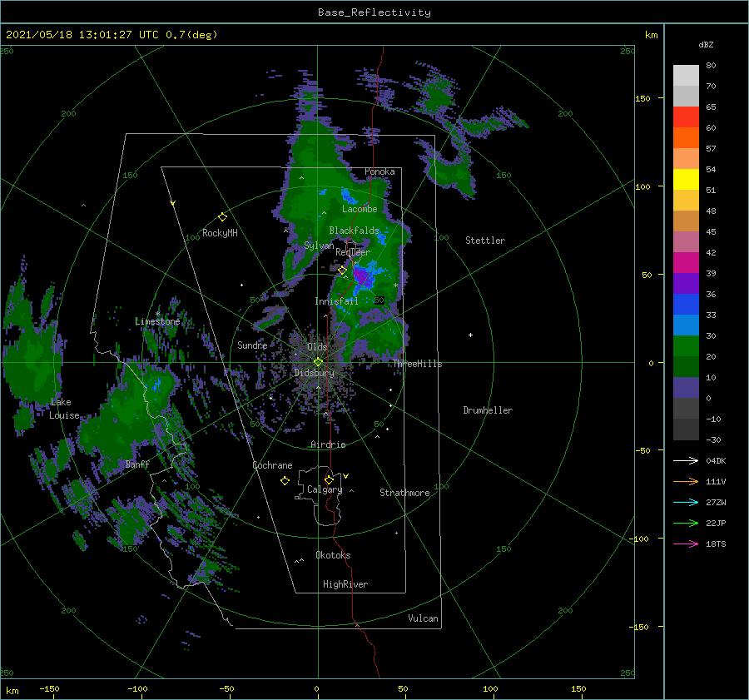Click white plus marker east of ThreeHills
Screen dimensions: 749x700
point(470,335)
